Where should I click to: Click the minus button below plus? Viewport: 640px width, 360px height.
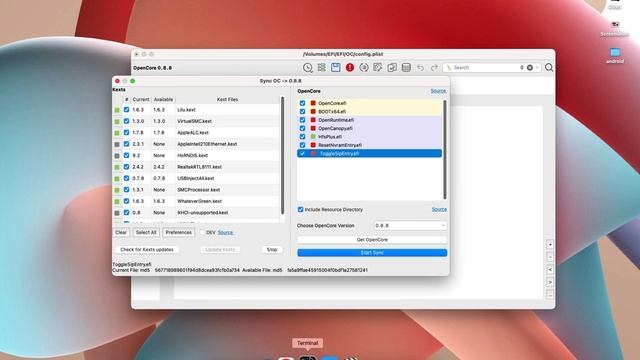[x=550, y=257]
